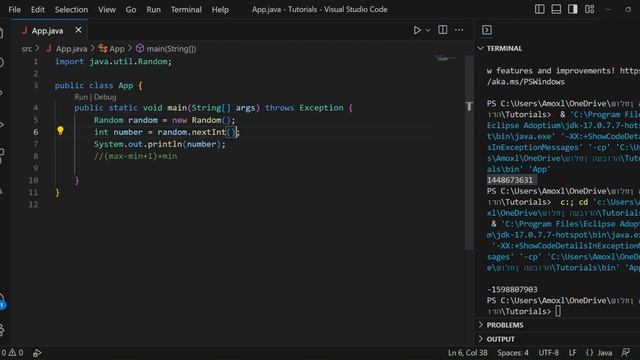Click the main method breadcrumb cube icon
This screenshot has height=360, width=640.
click(x=140, y=49)
